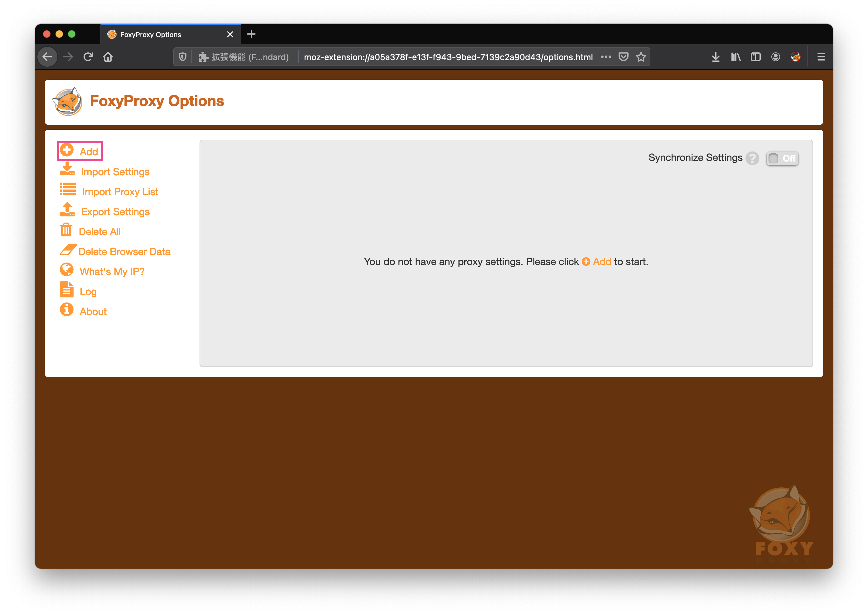Open the Import Proxy List link
The width and height of the screenshot is (868, 615).
[120, 192]
